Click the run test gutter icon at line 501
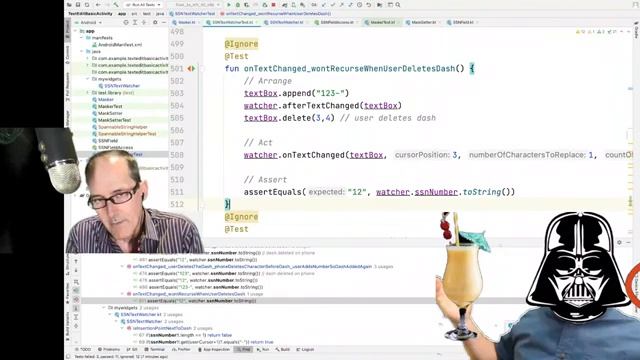The image size is (640, 360). point(191,69)
